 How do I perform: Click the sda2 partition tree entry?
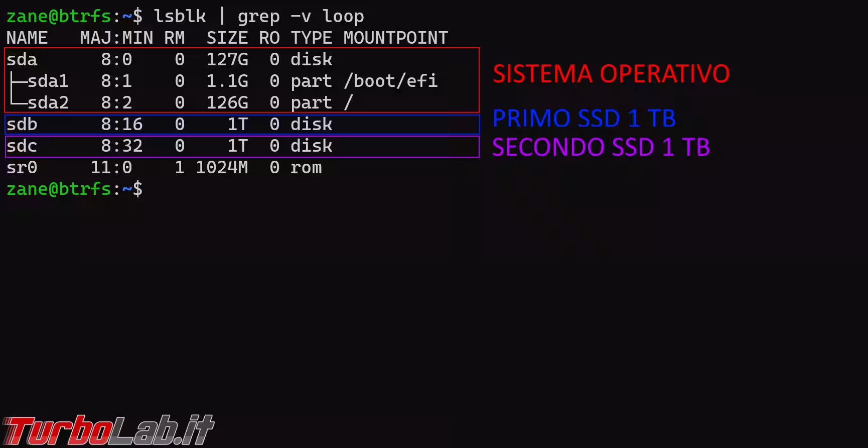[x=48, y=103]
